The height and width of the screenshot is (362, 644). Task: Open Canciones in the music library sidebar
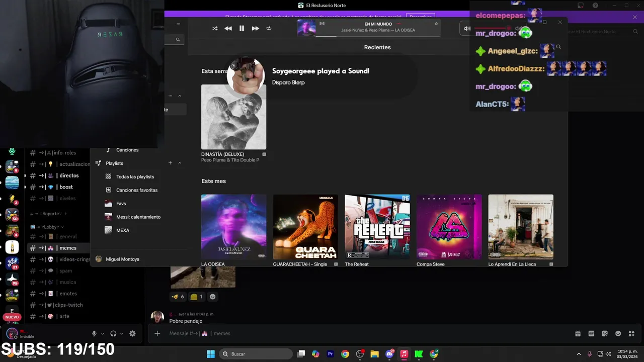[x=127, y=150]
